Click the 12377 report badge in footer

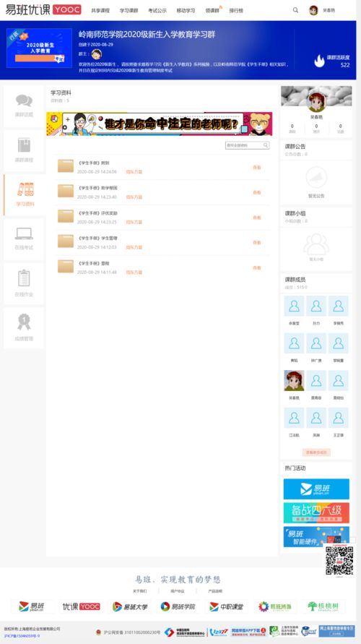point(219,632)
